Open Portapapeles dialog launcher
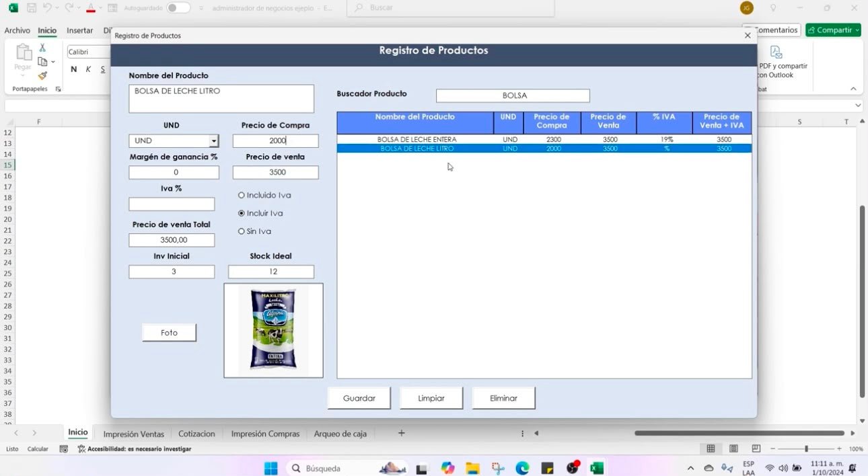The height and width of the screenshot is (476, 868). 58,89
